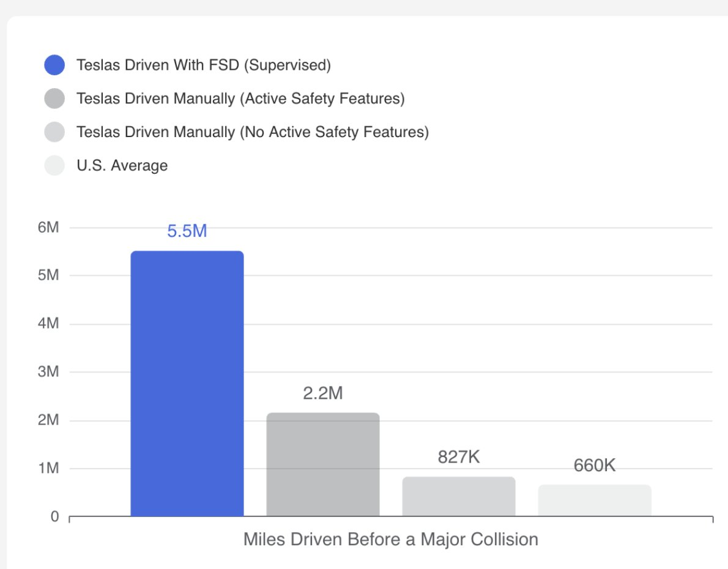Click the 827K value label
This screenshot has height=569, width=728.
(459, 457)
